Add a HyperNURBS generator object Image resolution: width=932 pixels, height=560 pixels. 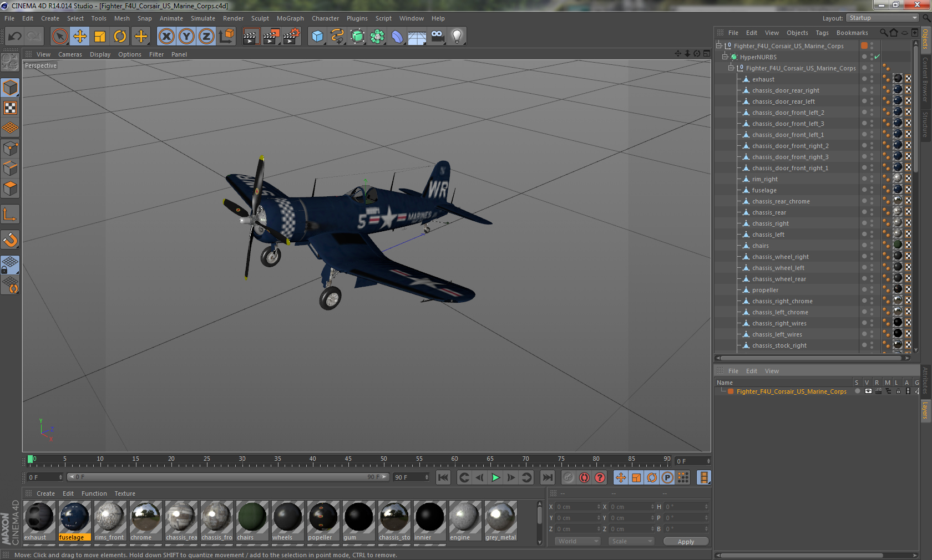tap(357, 37)
